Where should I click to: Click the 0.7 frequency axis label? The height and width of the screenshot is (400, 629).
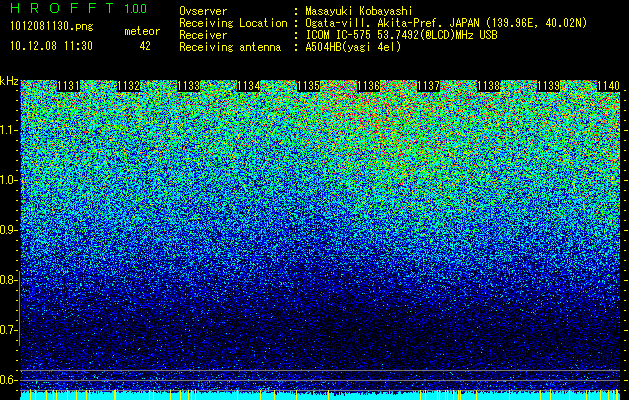8,330
